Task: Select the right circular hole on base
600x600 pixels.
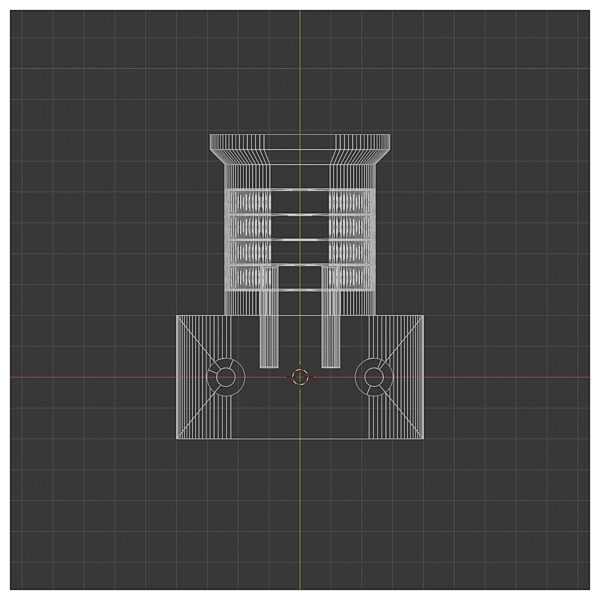Action: (x=374, y=377)
